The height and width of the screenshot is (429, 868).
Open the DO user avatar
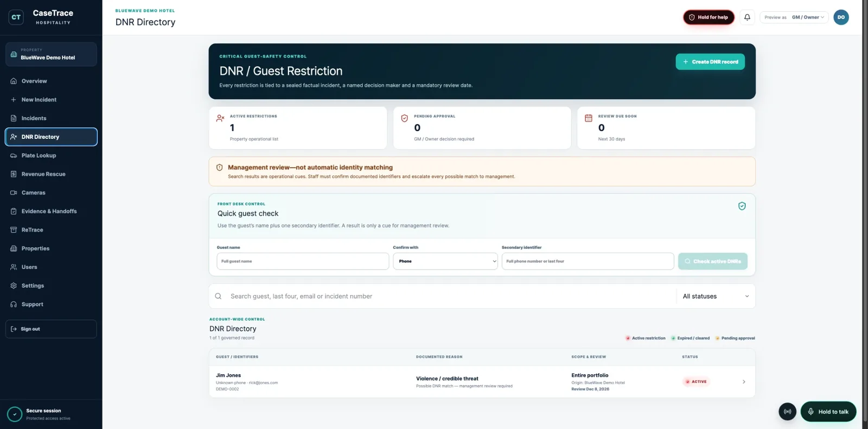coord(841,17)
